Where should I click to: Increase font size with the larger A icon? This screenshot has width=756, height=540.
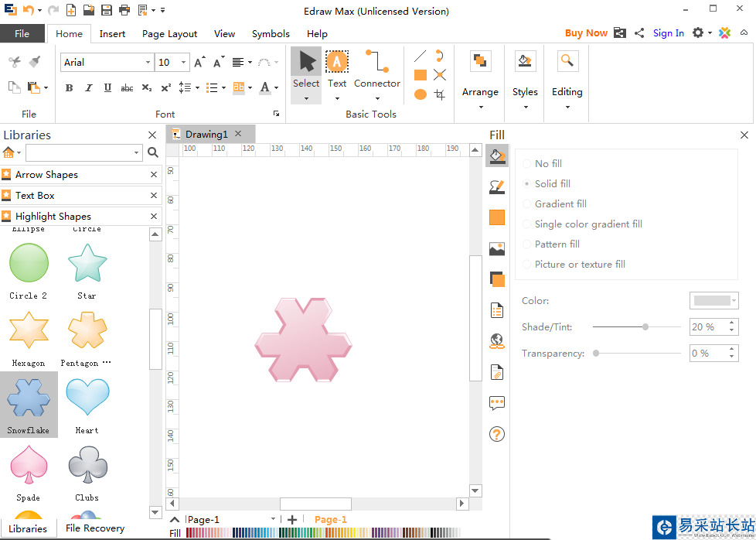point(199,62)
